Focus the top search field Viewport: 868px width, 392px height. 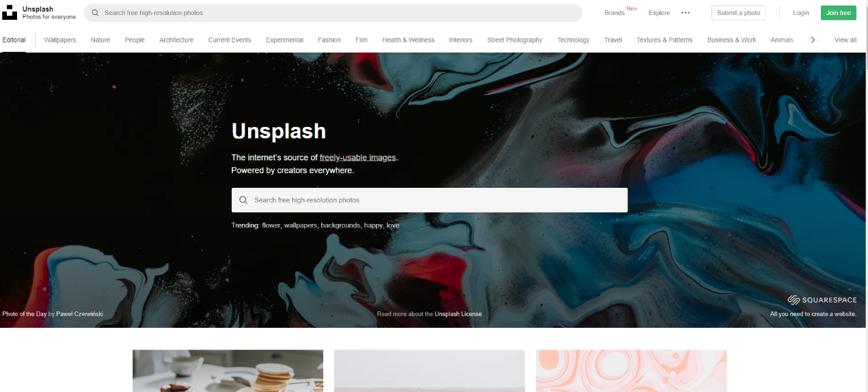point(333,13)
